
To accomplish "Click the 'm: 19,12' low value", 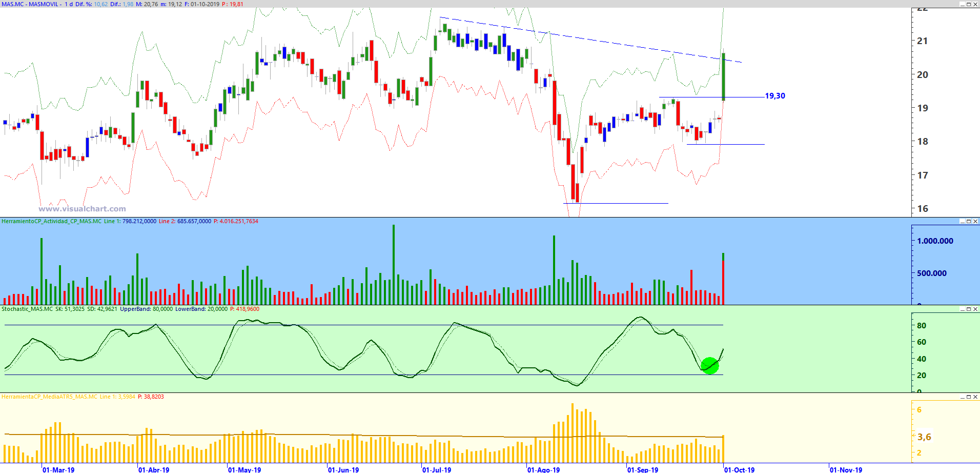I will pyautogui.click(x=171, y=4).
